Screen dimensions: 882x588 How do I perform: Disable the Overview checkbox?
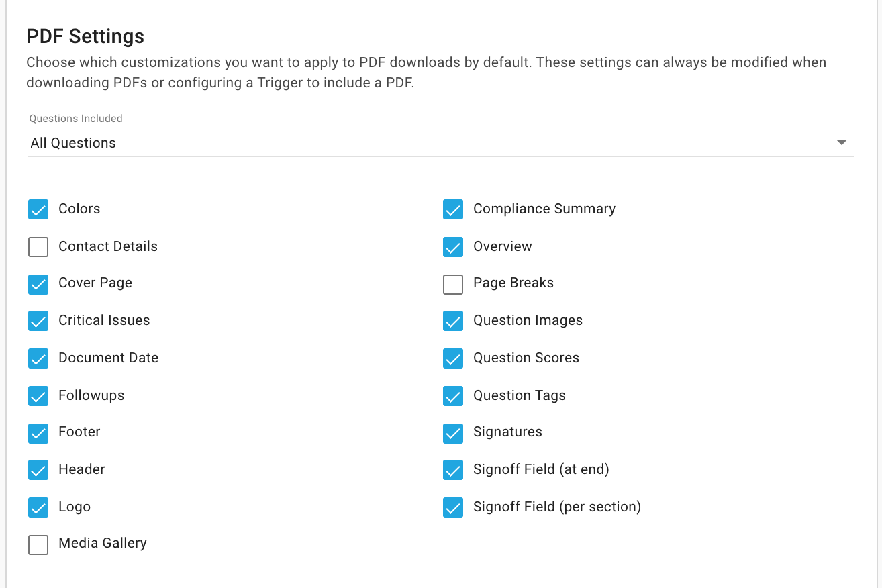click(x=453, y=247)
